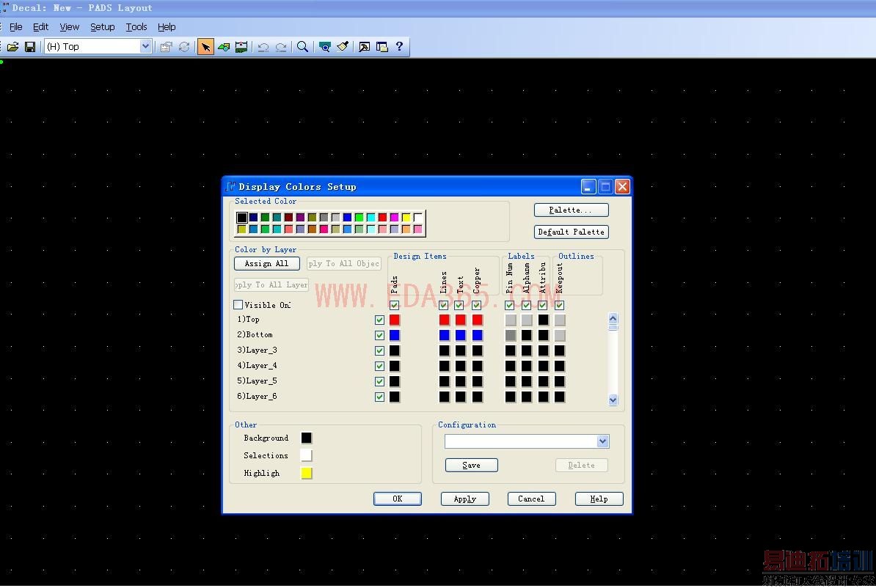
Task: Click the Properties toolbar icon
Action: click(x=166, y=47)
